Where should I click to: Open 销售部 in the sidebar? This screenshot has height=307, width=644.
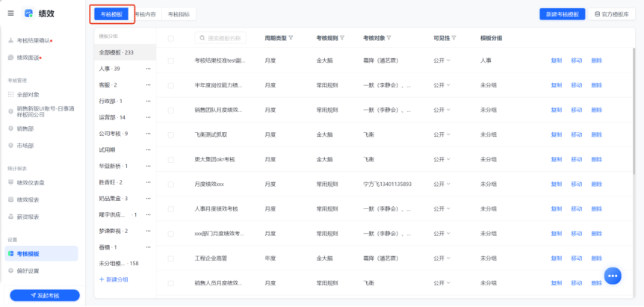click(25, 128)
